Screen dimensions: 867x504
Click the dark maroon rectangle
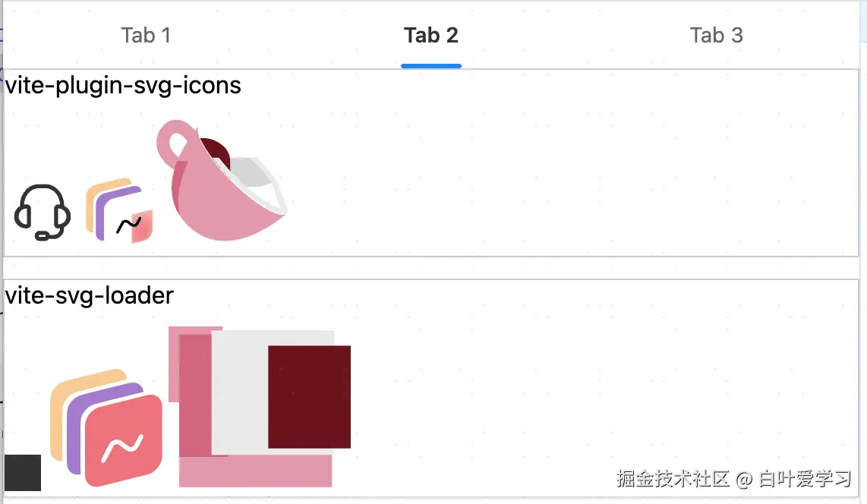coord(309,396)
